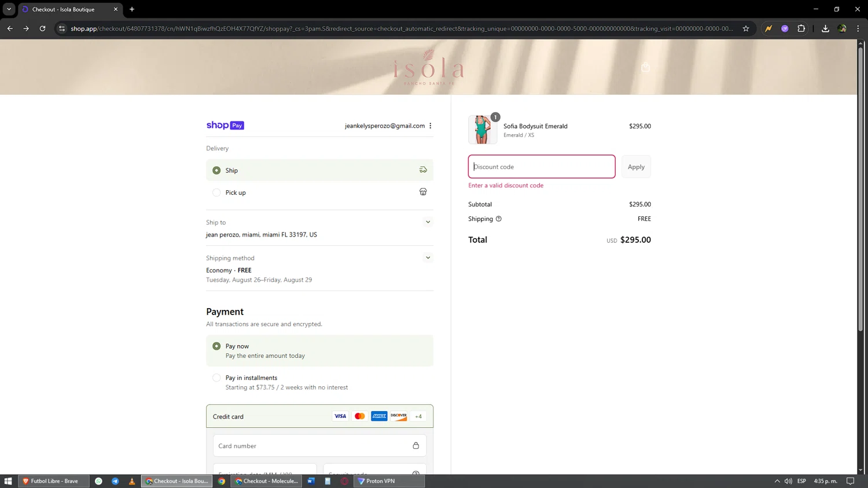This screenshot has width=868, height=488.
Task: Open the shopping bag cart icon
Action: click(x=645, y=67)
